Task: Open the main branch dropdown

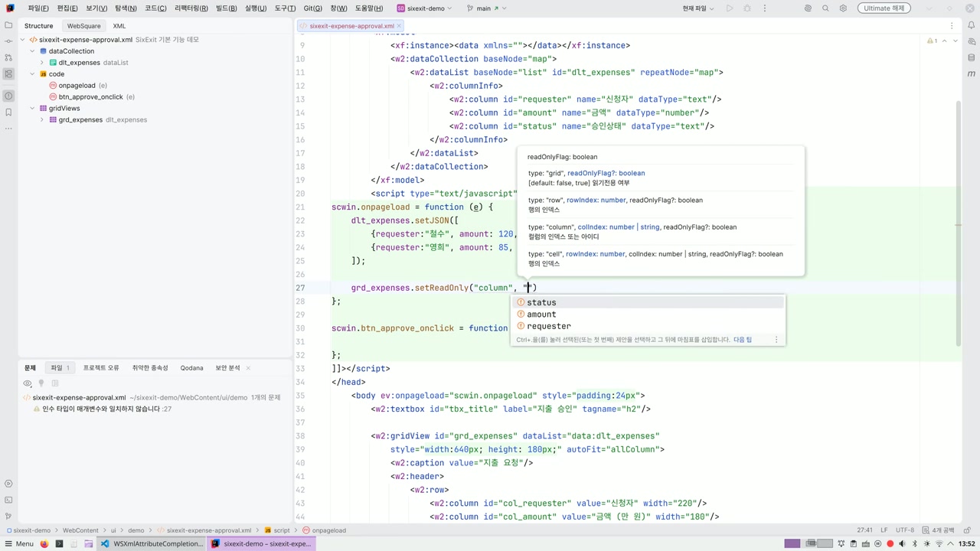Action: (488, 8)
